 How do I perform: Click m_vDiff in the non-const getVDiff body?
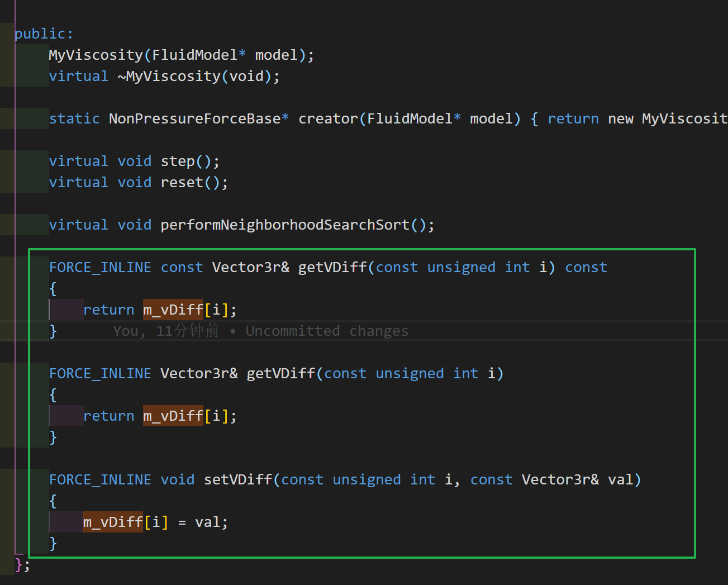pyautogui.click(x=173, y=416)
